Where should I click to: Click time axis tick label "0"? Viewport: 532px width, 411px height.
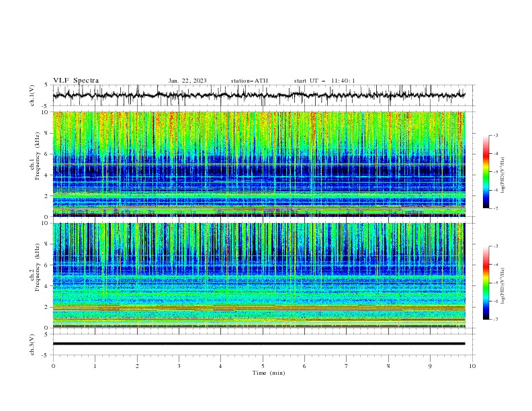[x=53, y=366]
